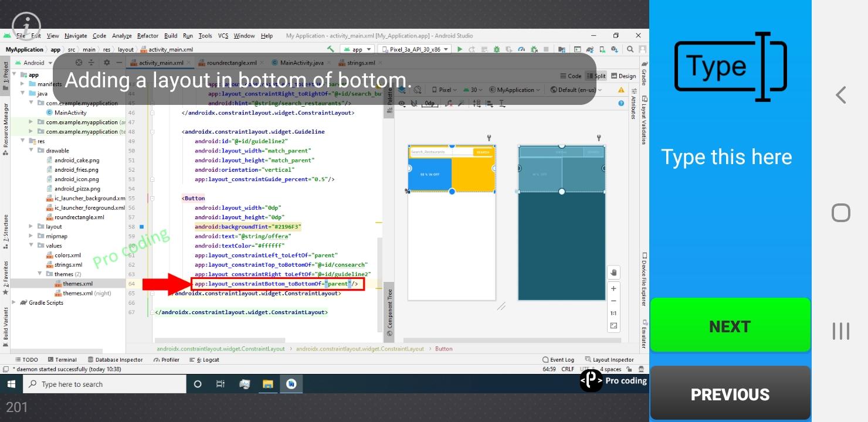Click the back chevron on phone navigation bar
Screen dimensions: 868x422
pos(841,94)
